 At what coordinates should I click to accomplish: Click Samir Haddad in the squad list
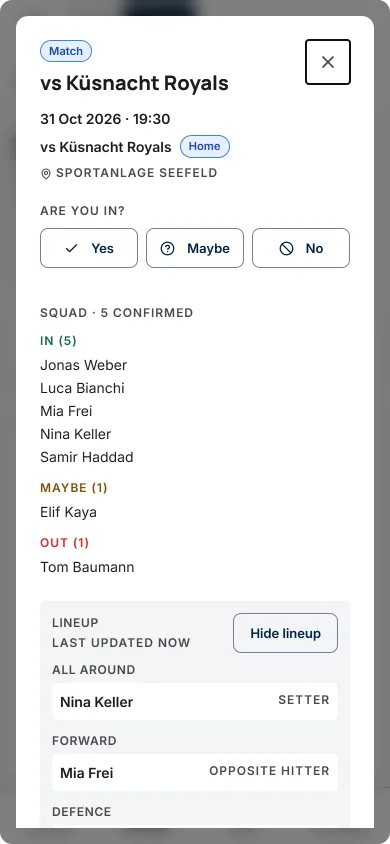tap(87, 458)
